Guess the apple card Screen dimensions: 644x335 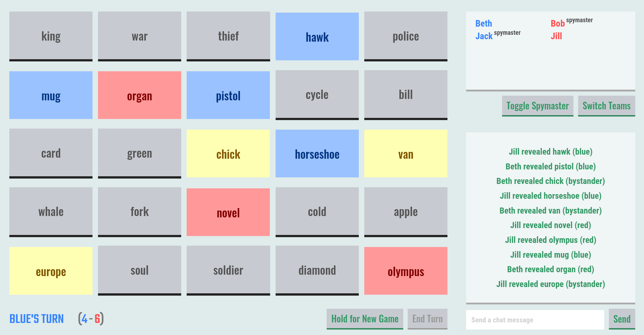[406, 212]
